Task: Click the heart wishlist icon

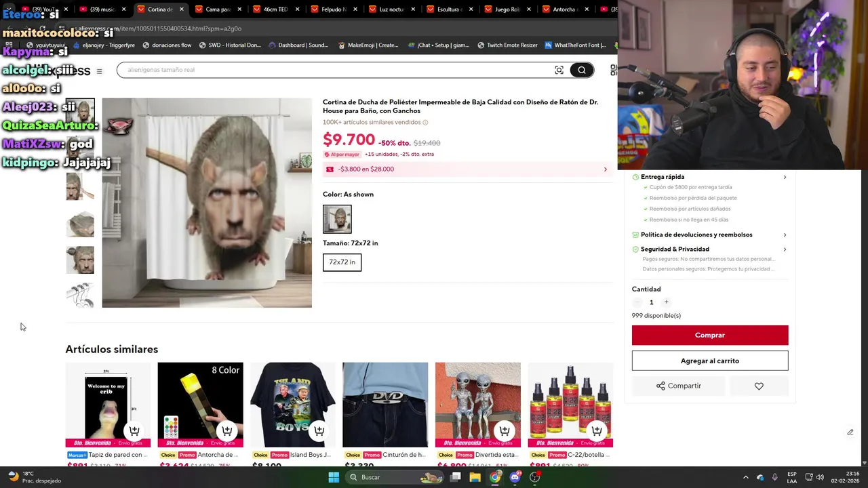Action: click(x=759, y=386)
